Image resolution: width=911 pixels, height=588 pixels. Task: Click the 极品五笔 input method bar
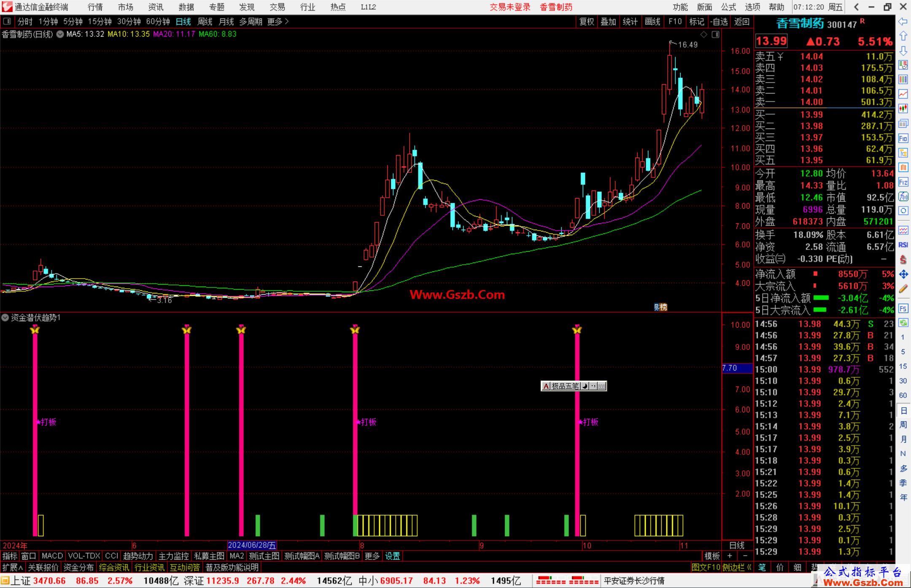tap(574, 386)
